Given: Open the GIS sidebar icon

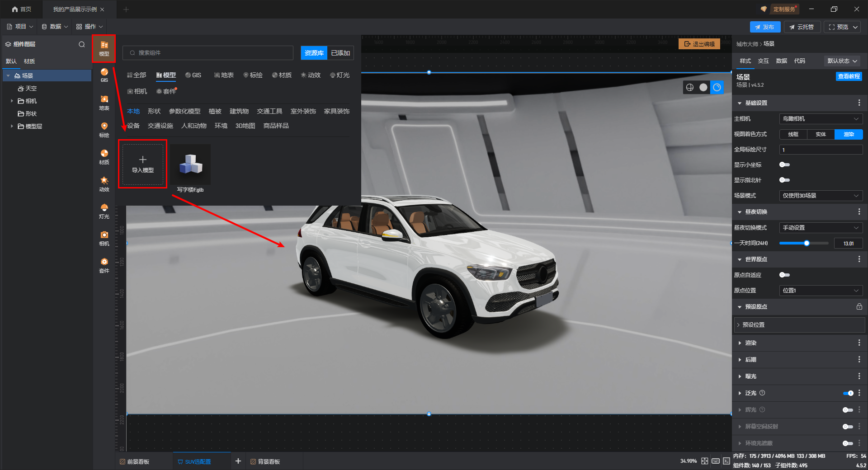Looking at the screenshot, I should 104,75.
